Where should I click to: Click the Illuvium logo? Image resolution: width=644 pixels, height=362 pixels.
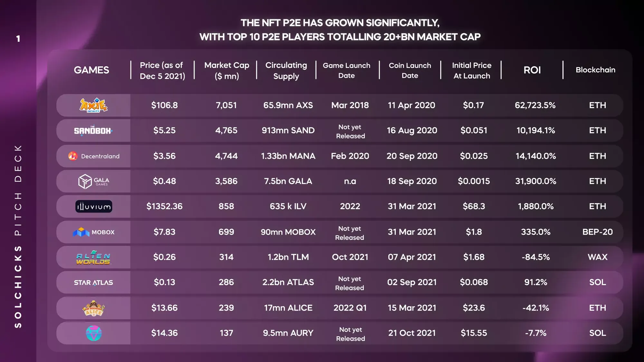[x=94, y=206]
